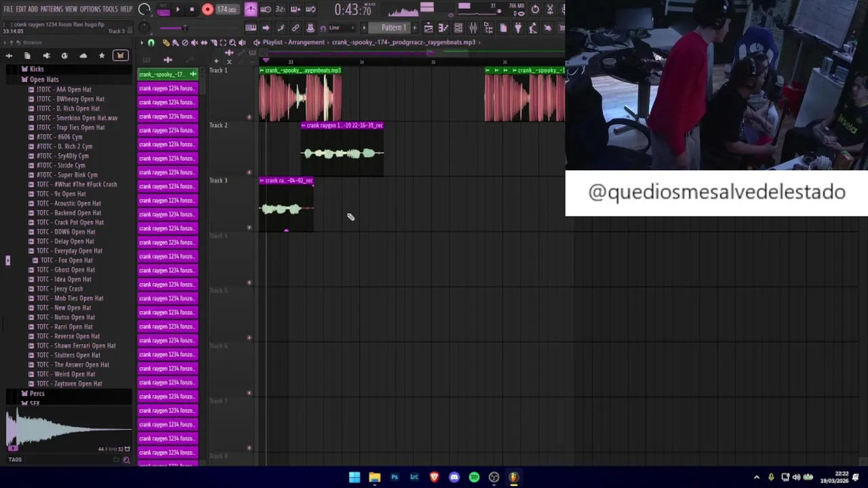The image size is (868, 488).
Task: Toggle loop recording button
Action: coord(311,9)
